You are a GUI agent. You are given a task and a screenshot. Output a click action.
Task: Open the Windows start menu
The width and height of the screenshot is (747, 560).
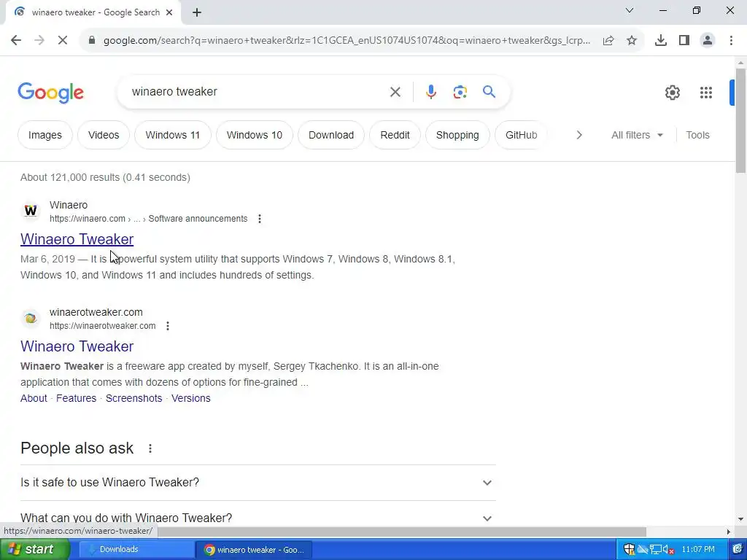click(x=35, y=550)
